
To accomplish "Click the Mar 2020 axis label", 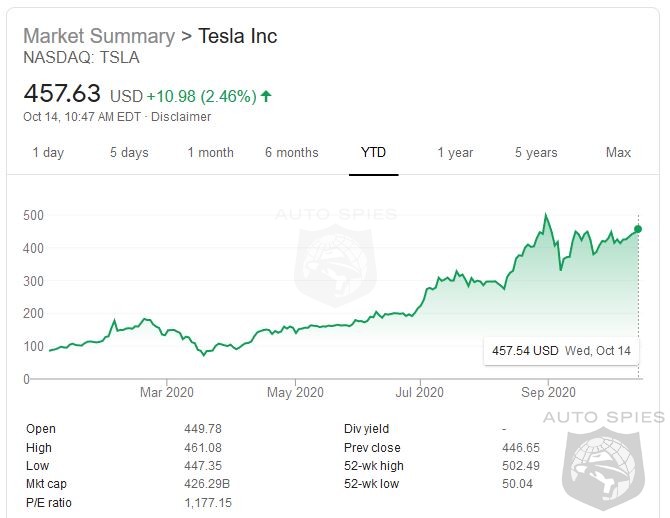I will pyautogui.click(x=167, y=392).
